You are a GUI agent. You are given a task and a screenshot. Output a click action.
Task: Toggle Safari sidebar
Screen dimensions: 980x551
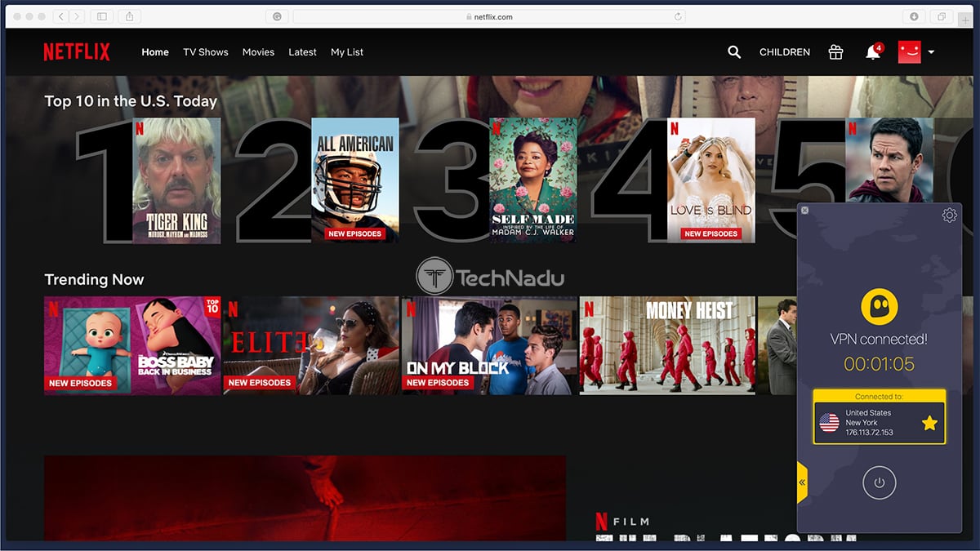click(x=102, y=16)
